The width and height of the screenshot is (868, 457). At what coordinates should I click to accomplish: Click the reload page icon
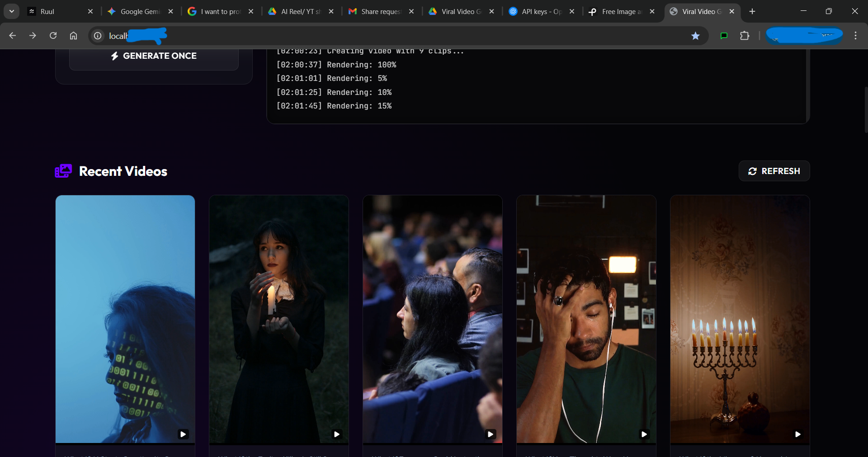(53, 36)
